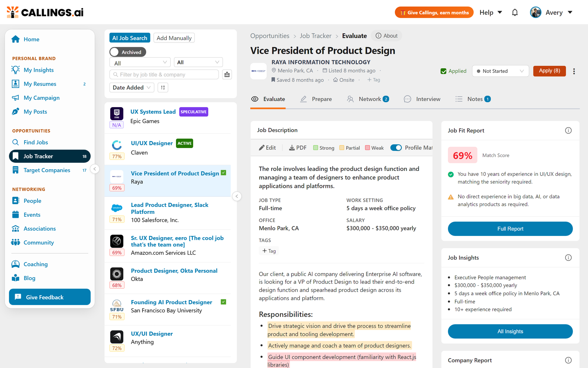Toggle applied check on Founding AI Product Designer
The height and width of the screenshot is (368, 588).
point(223,302)
